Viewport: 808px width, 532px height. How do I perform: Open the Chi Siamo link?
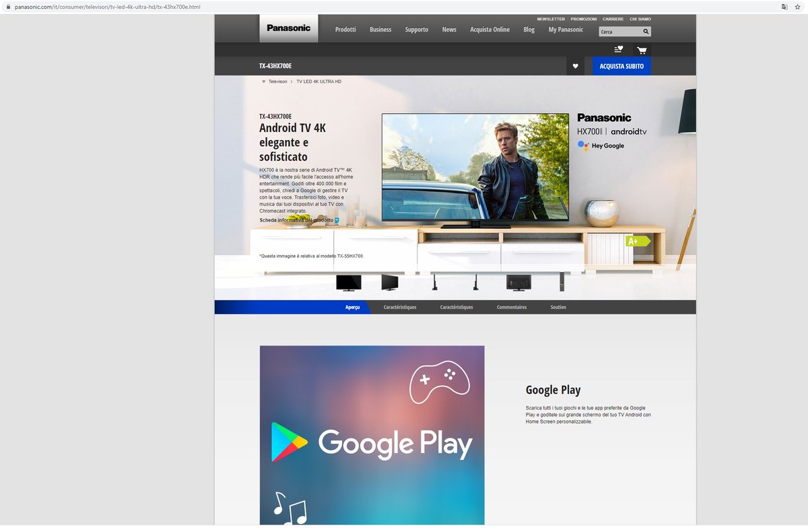point(640,19)
